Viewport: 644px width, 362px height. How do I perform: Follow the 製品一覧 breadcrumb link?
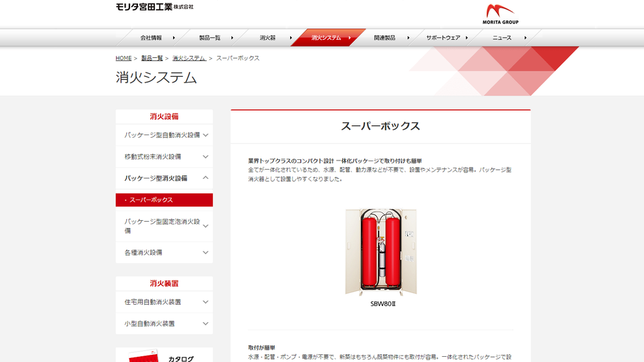pyautogui.click(x=152, y=58)
